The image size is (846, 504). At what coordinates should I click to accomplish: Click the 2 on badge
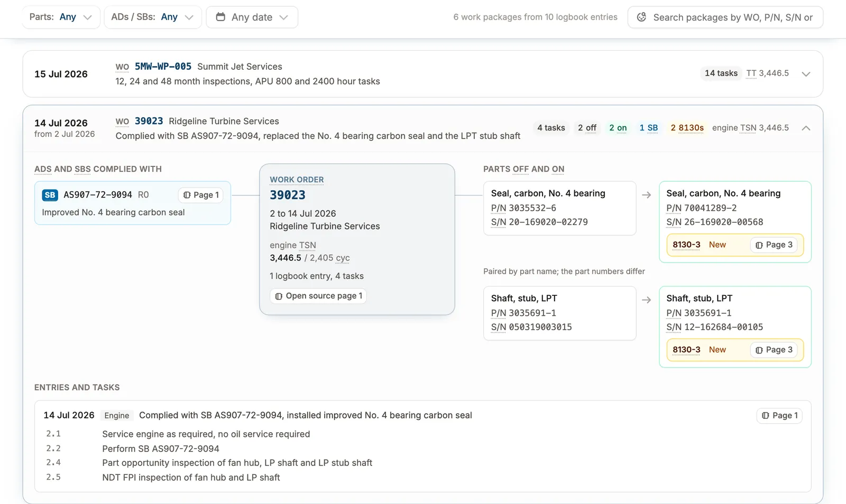618,128
